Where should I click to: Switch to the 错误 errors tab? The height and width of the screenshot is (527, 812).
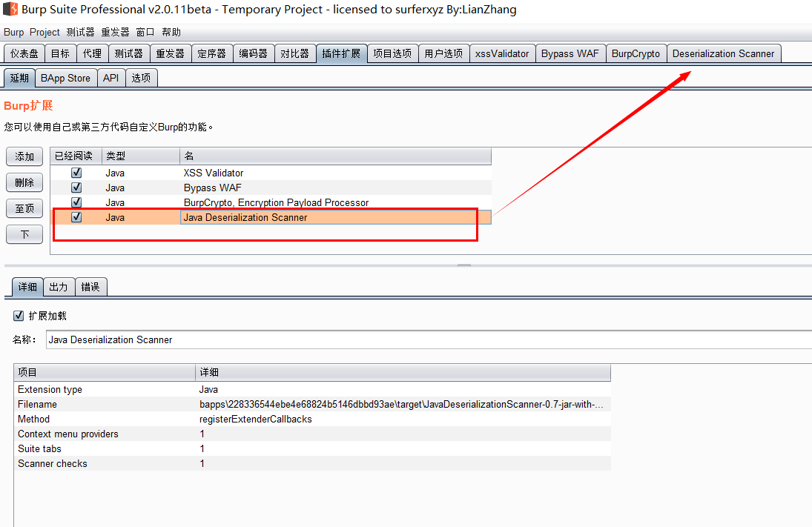click(90, 287)
